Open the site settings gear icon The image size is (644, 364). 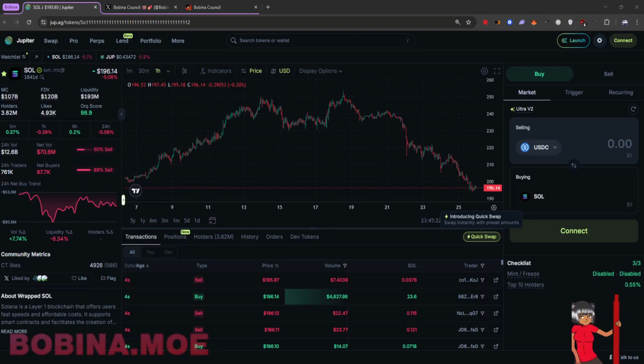[x=600, y=40]
